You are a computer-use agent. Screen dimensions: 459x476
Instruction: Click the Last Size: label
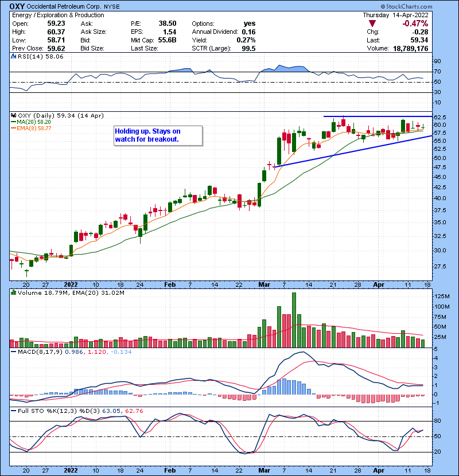point(144,48)
